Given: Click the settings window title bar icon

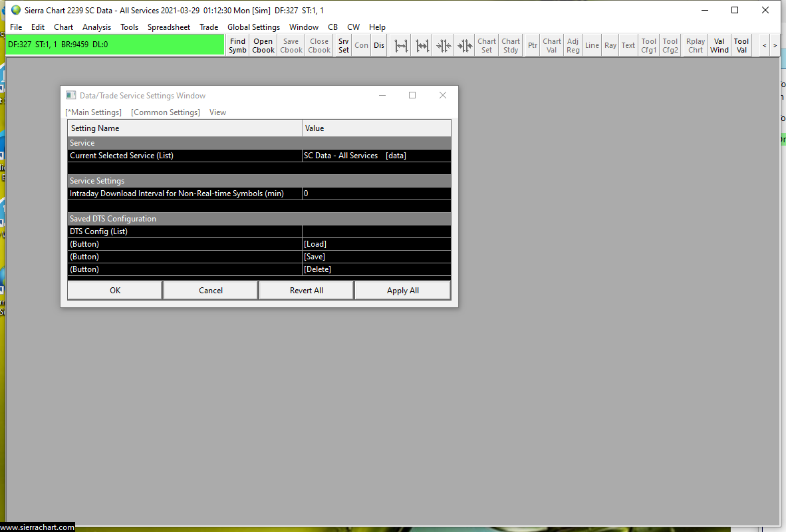Looking at the screenshot, I should pyautogui.click(x=71, y=95).
